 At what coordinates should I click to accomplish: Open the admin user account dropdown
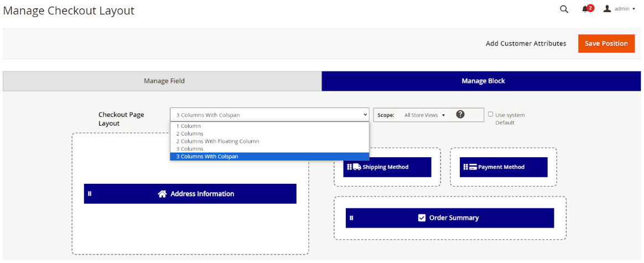point(619,9)
